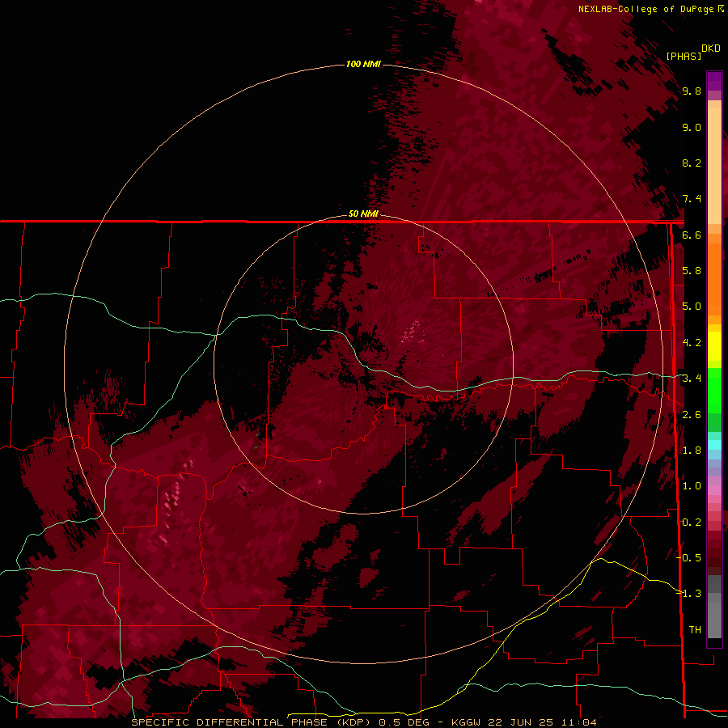Pick the purple segment of the color bar
Viewport: 728px width, 728px height.
[x=714, y=81]
